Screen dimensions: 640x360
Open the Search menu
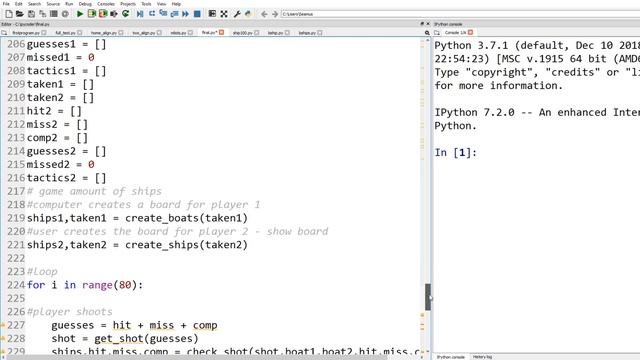(x=34, y=4)
